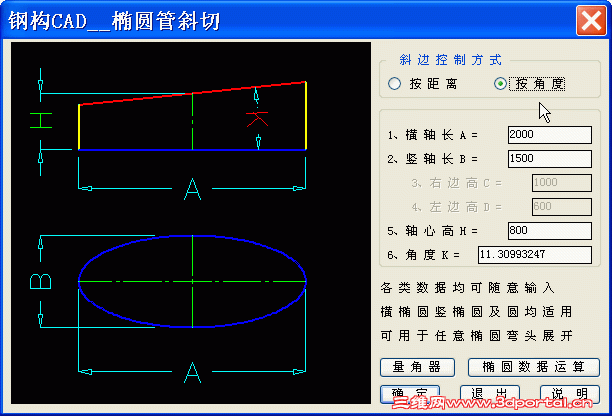Click the B dimension label in preview
The image size is (612, 416).
click(41, 281)
